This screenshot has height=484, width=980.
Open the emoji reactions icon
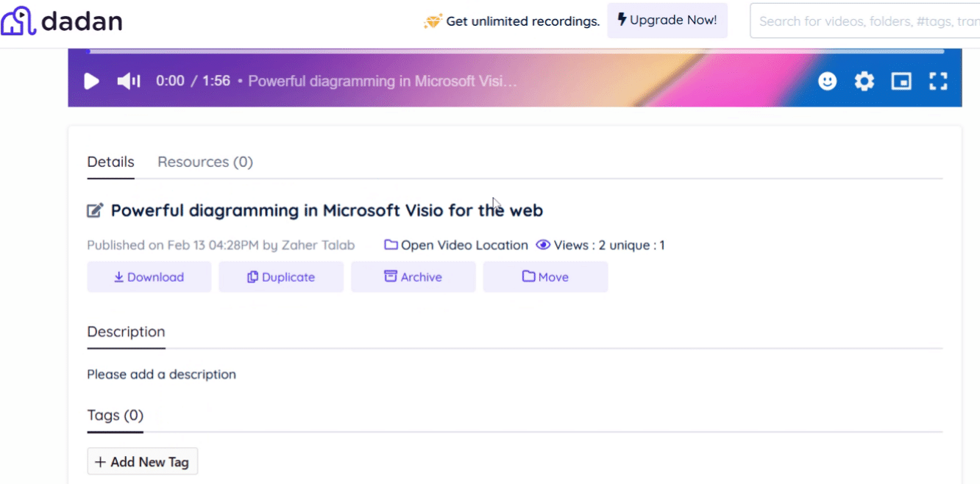pos(828,81)
